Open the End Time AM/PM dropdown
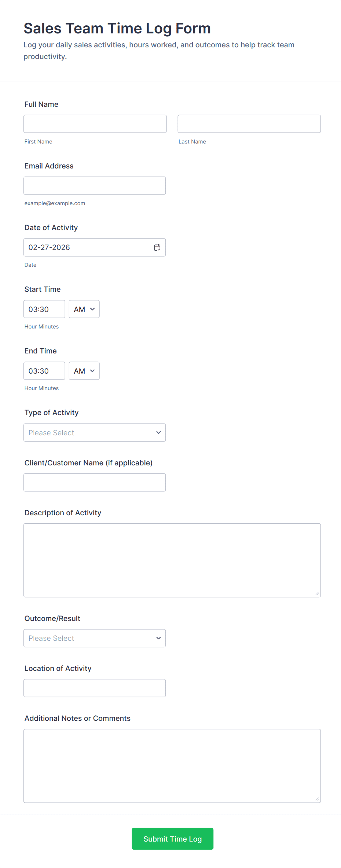This screenshot has height=868, width=341. click(84, 371)
